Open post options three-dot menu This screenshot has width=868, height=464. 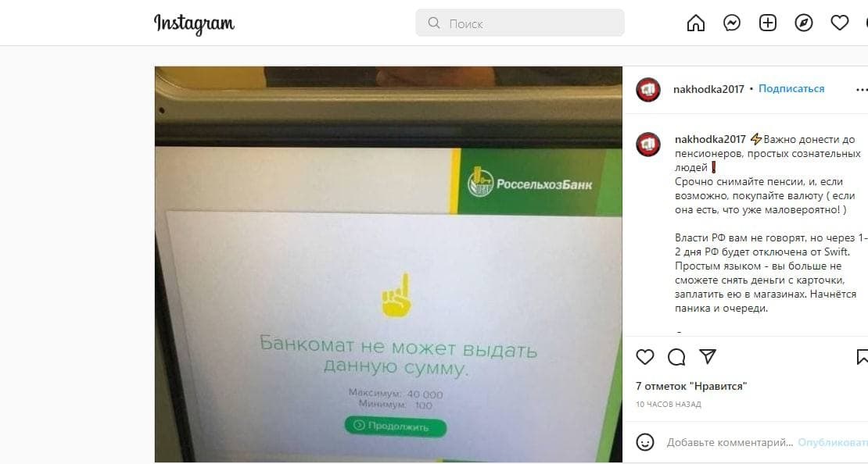pos(862,90)
